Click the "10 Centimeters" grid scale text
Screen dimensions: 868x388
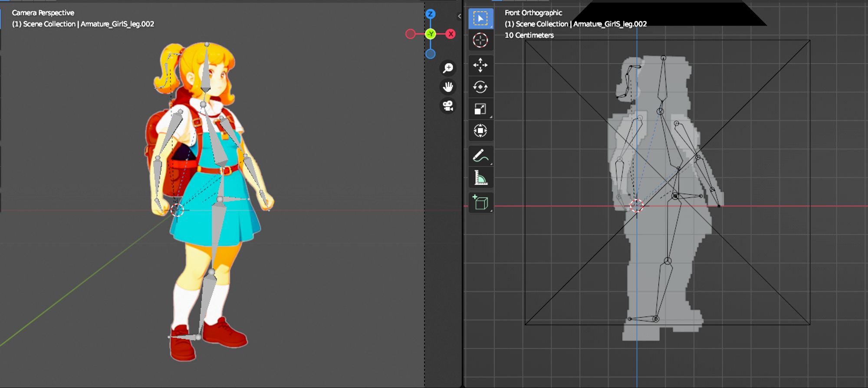click(x=529, y=35)
